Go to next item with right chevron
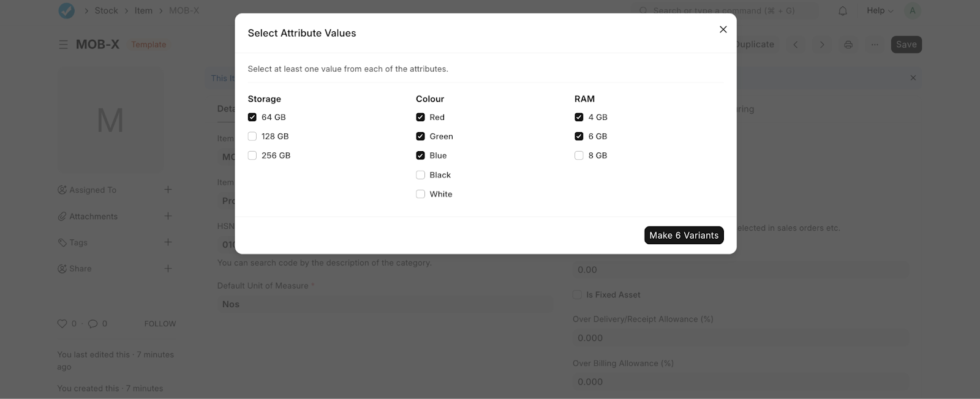The image size is (980, 399). [822, 45]
